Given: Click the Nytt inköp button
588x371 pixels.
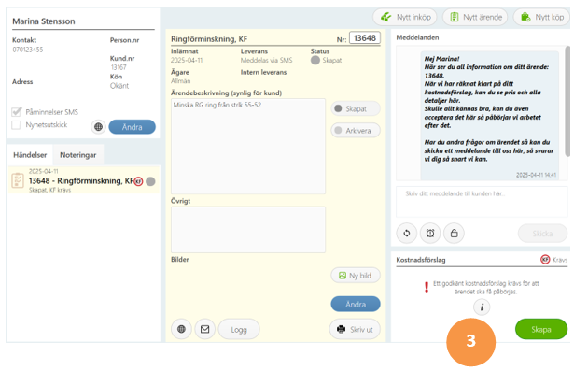Looking at the screenshot, I should pyautogui.click(x=405, y=17).
